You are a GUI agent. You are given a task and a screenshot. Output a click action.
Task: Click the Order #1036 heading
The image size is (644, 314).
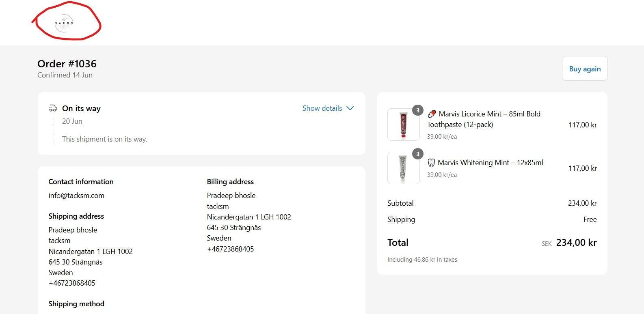point(67,64)
